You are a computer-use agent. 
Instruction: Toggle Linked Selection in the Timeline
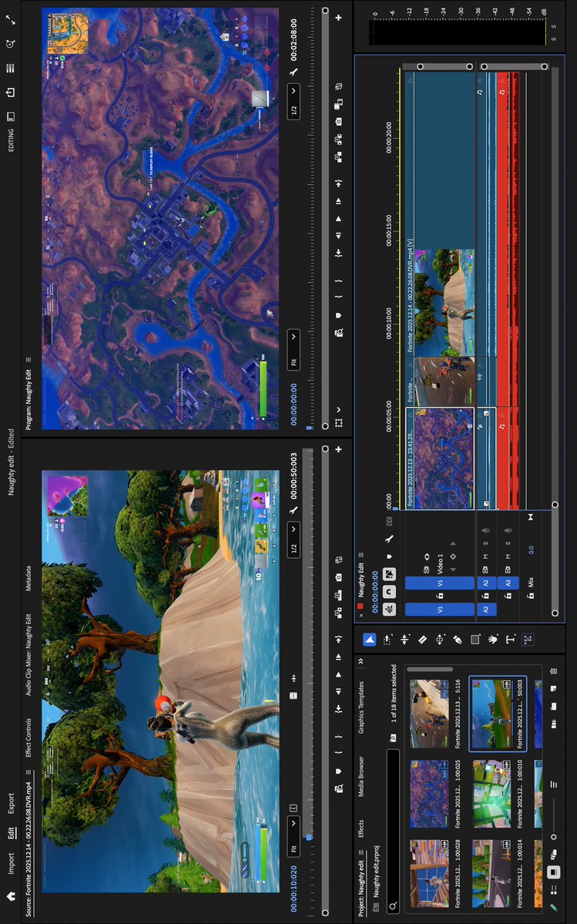point(388,574)
